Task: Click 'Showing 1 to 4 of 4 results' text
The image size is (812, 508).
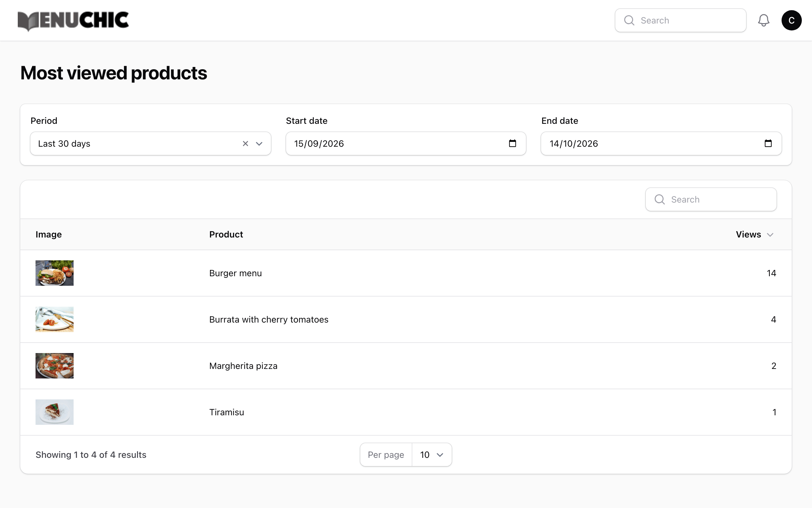Action: click(x=91, y=455)
